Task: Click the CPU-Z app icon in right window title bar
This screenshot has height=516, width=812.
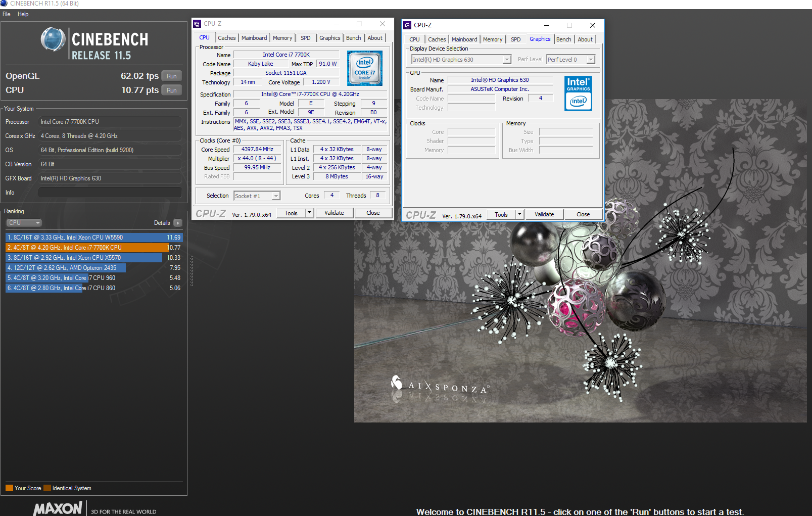Action: [408, 25]
